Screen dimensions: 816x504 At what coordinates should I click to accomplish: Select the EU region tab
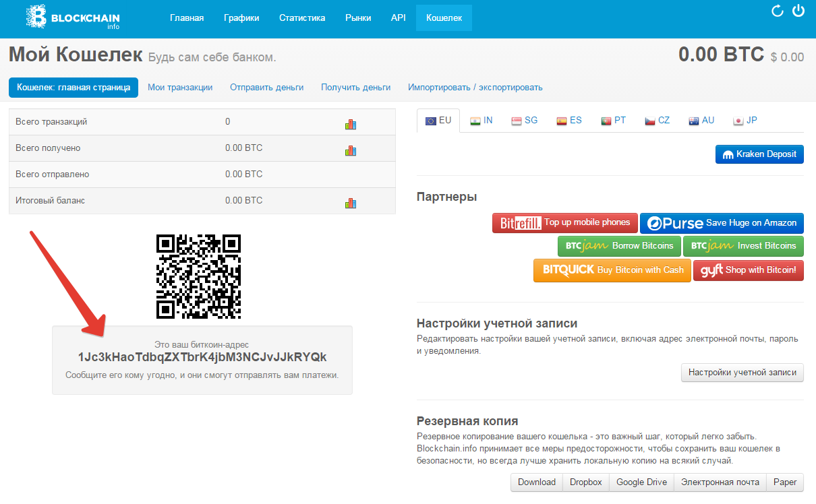[x=438, y=121]
